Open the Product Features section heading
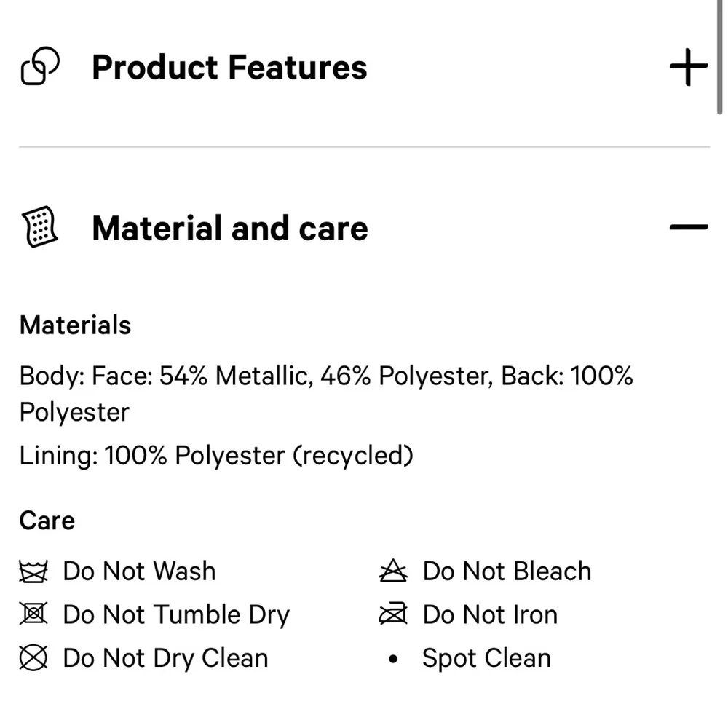728x728 pixels. click(229, 68)
